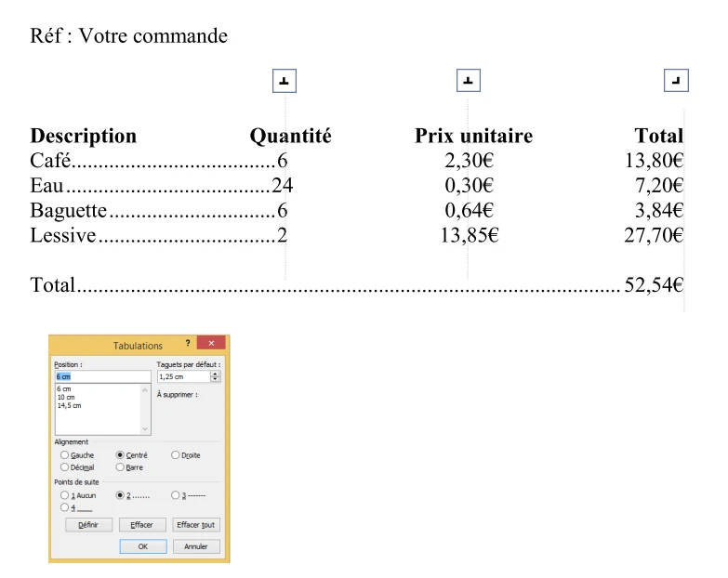Choose the Décimal alignment option
This screenshot has width=728, height=578.
[x=64, y=467]
